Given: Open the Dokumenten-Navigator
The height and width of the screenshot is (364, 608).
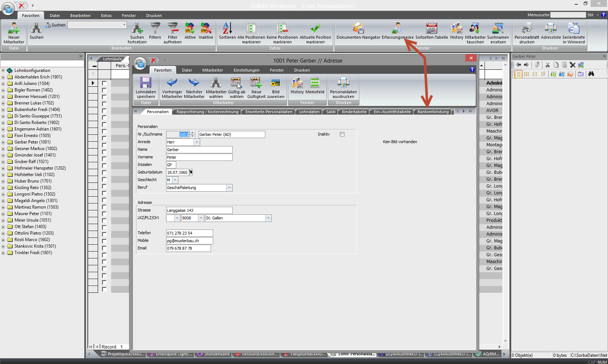Looking at the screenshot, I should pyautogui.click(x=358, y=31).
